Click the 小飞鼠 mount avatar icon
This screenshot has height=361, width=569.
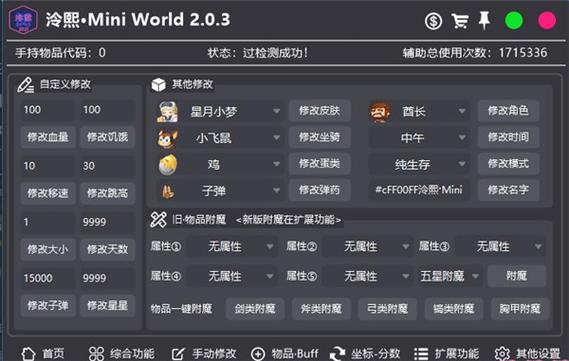click(x=168, y=138)
